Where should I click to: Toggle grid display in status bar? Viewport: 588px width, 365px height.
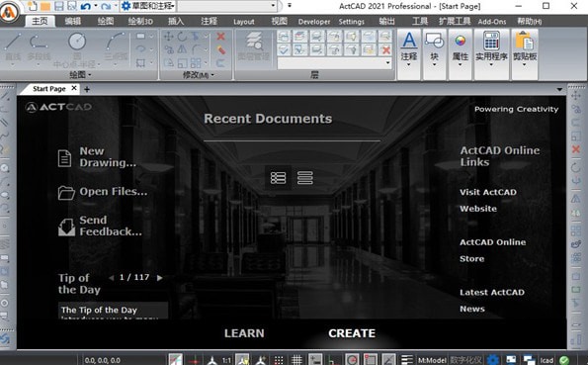click(x=296, y=360)
